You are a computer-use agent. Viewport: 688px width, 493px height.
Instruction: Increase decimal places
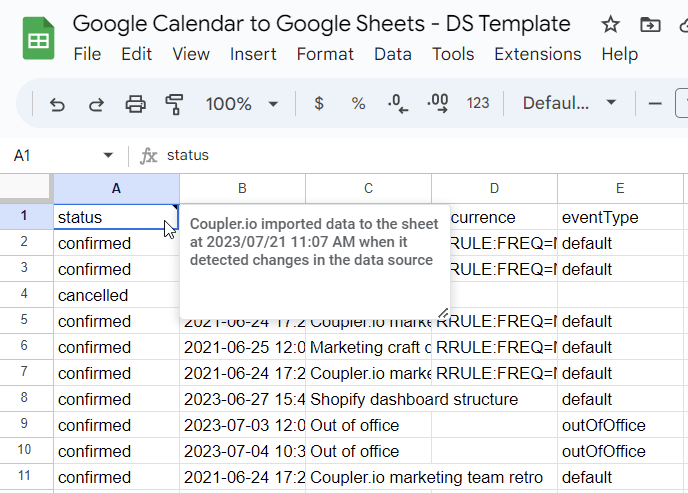click(438, 104)
